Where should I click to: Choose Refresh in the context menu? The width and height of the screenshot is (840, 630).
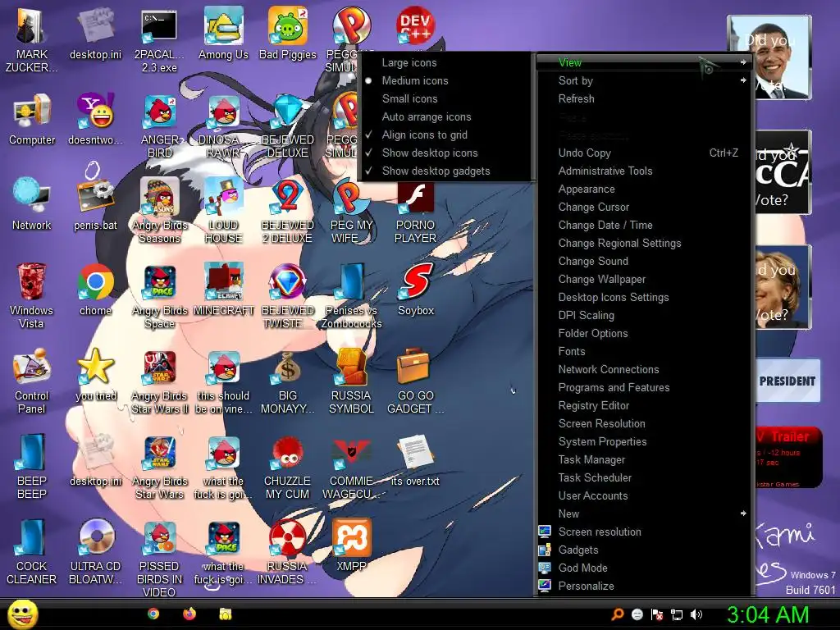(645, 98)
